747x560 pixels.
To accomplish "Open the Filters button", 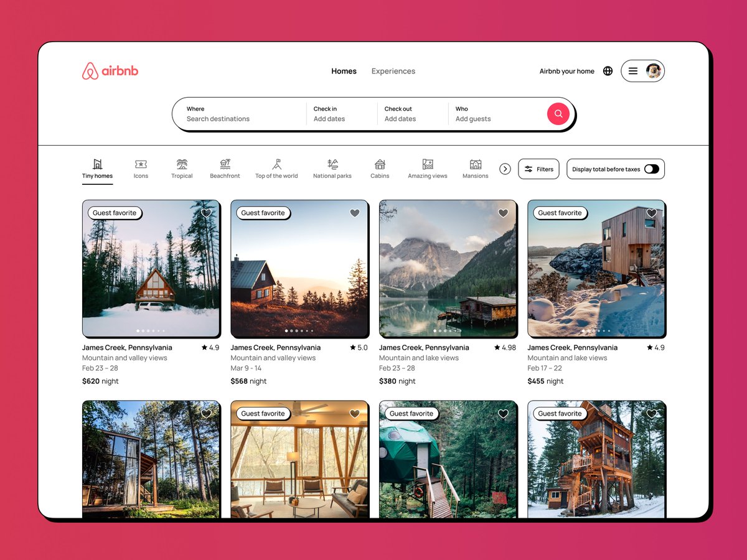I will coord(539,169).
